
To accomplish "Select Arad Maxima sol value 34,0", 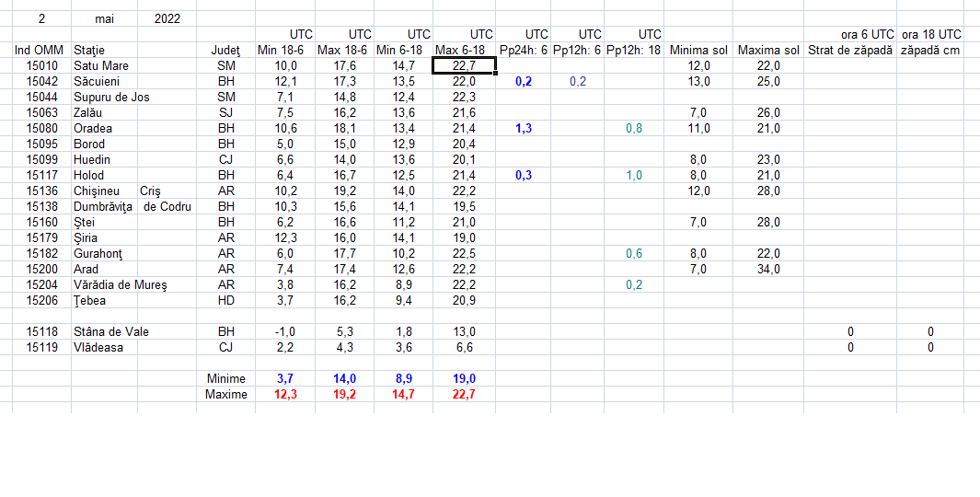I will [x=768, y=269].
